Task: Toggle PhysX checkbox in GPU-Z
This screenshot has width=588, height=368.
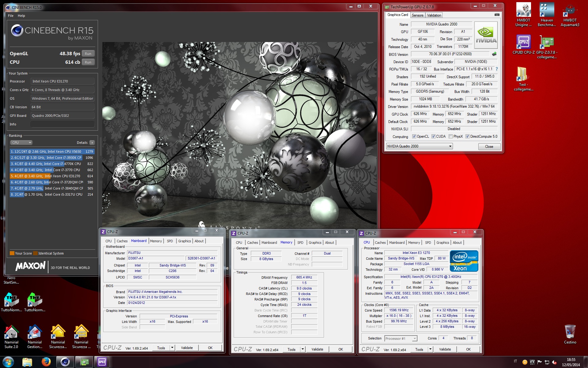Action: [450, 136]
